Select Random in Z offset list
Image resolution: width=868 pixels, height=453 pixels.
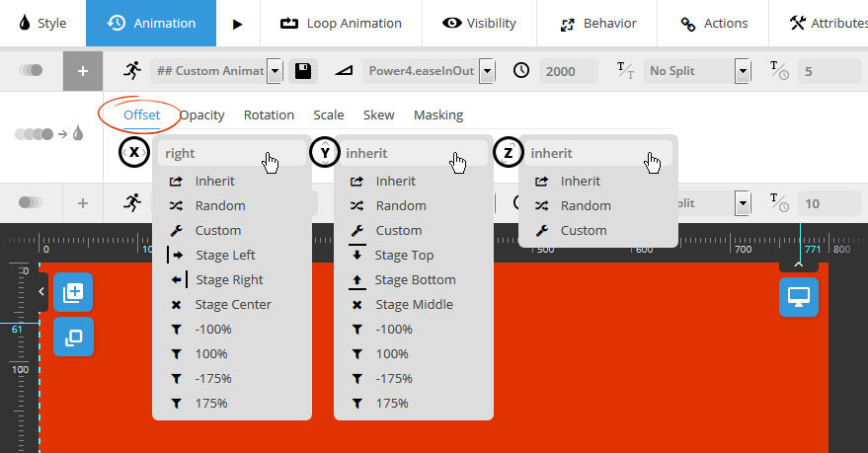click(x=585, y=205)
